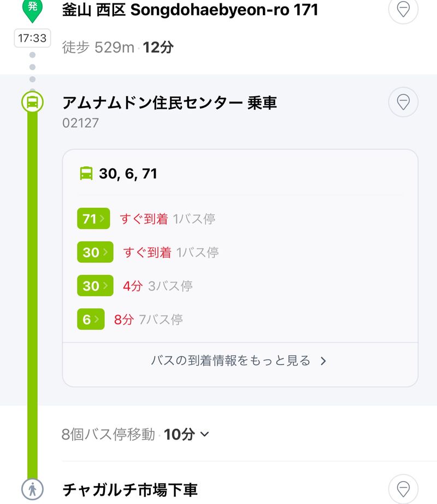Select 釜山 西区 Songdohaebyeon-ro 171 address

tap(190, 10)
